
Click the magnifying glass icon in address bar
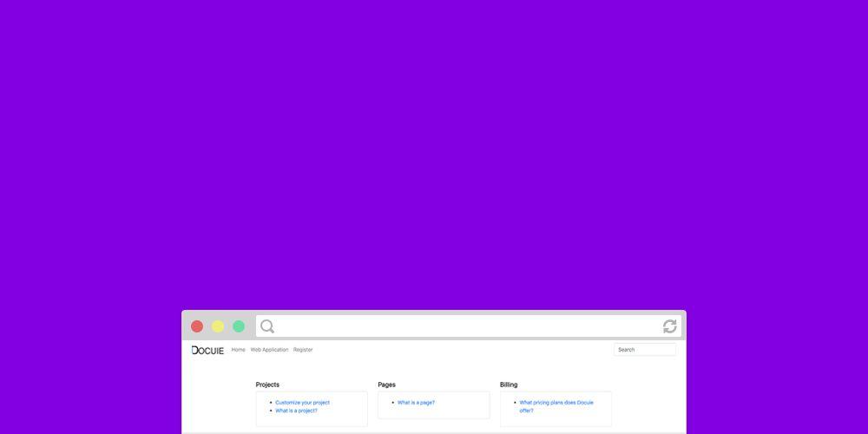coord(267,326)
